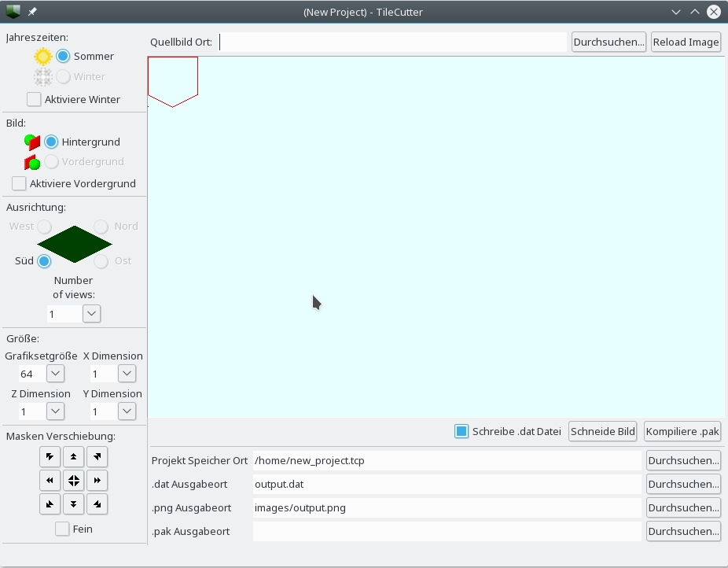Shift the mask diagonally up-left
The width and height of the screenshot is (728, 568).
coord(50,456)
